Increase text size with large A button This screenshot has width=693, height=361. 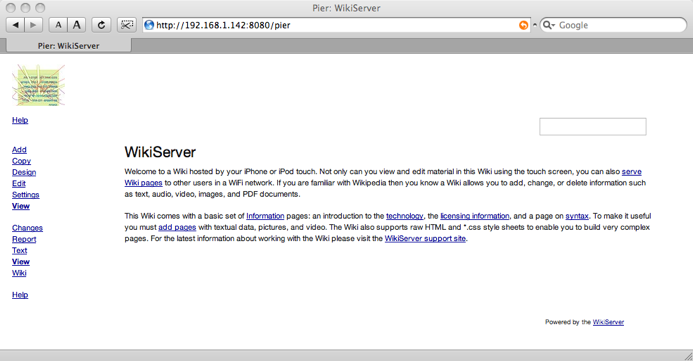pyautogui.click(x=77, y=25)
